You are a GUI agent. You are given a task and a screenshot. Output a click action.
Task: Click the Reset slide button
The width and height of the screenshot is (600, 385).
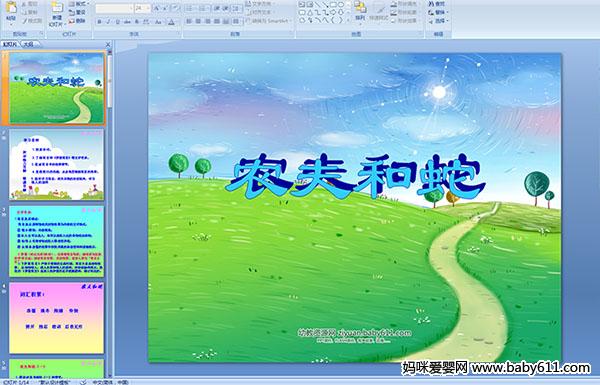pos(78,12)
